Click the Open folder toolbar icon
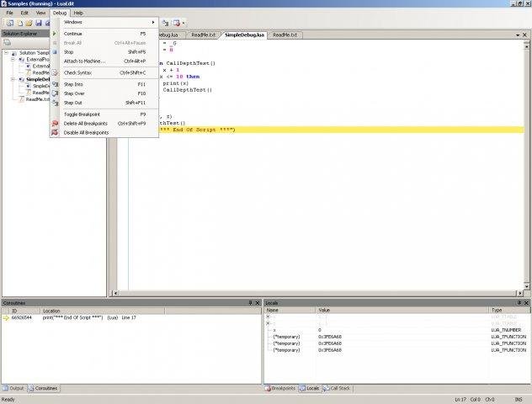 [x=29, y=23]
